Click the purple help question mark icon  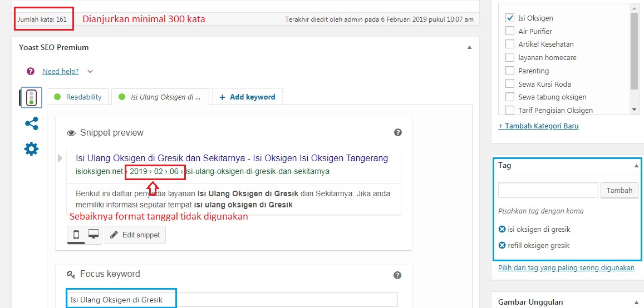coord(31,71)
